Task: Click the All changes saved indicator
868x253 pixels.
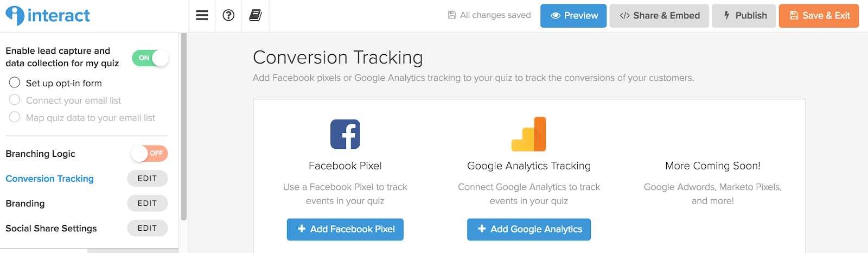Action: point(489,15)
